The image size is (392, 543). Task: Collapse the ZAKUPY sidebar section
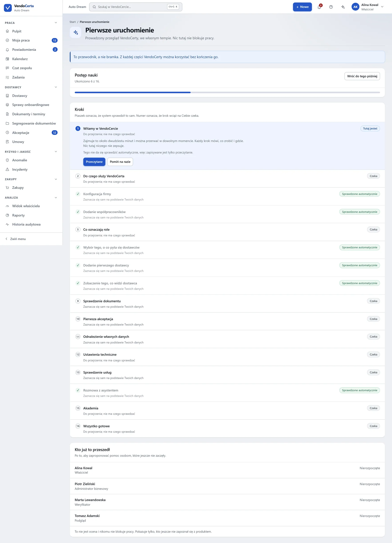[x=56, y=179]
